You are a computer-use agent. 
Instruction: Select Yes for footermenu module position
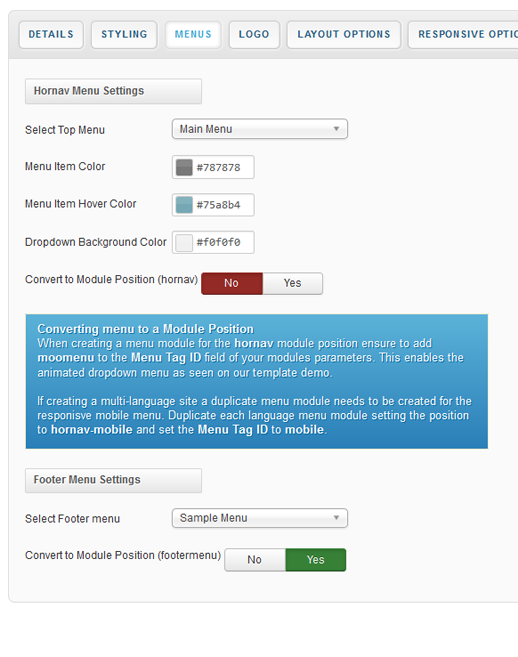316,560
